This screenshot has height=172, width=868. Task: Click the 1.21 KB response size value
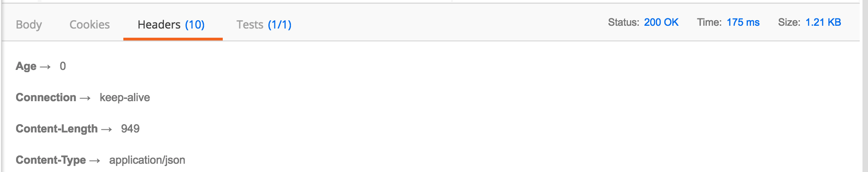click(x=823, y=22)
